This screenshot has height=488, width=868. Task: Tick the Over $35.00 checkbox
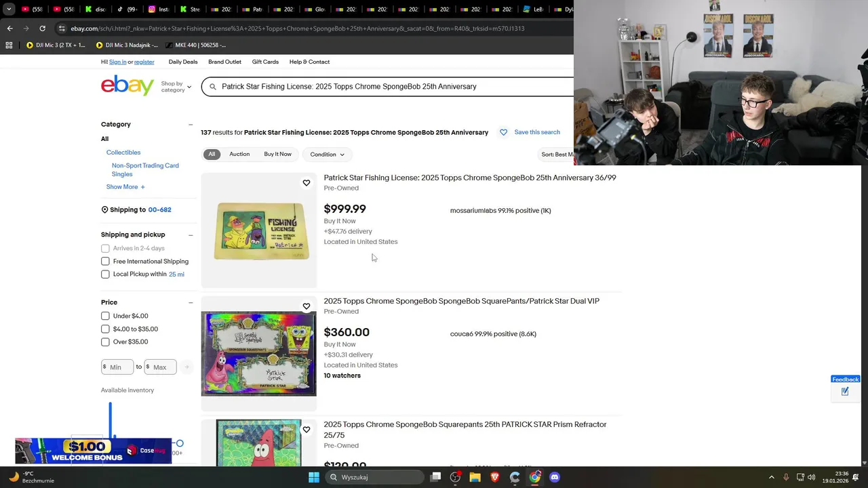(105, 342)
